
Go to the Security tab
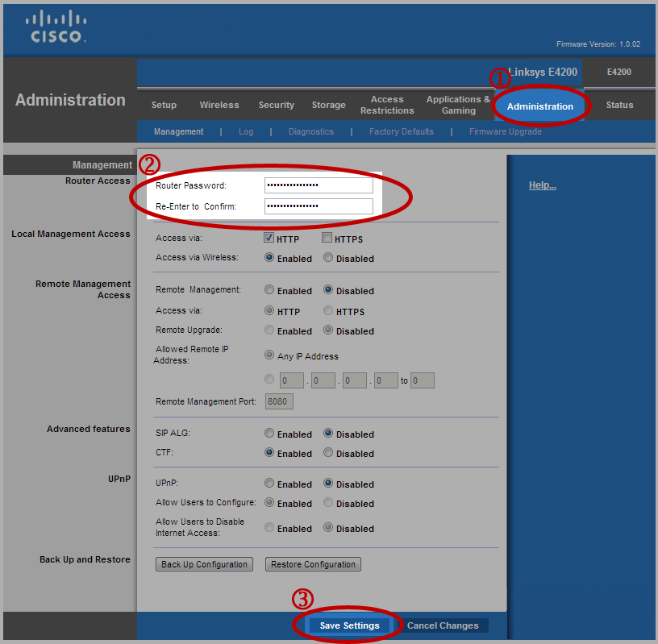[276, 105]
